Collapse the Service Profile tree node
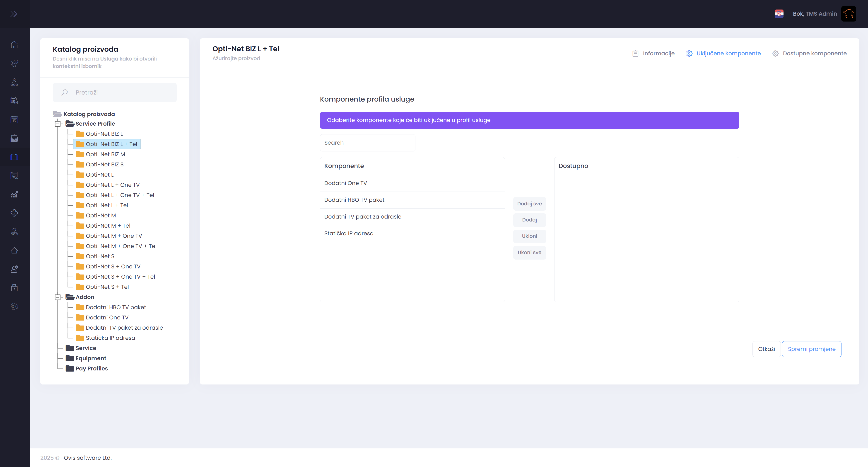 point(58,124)
